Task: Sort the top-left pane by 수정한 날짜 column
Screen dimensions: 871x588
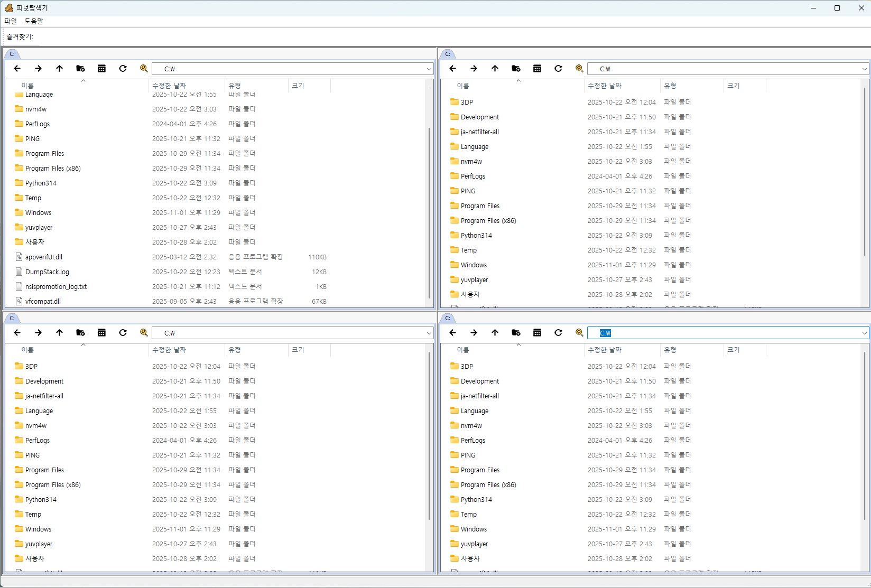Action: point(169,86)
